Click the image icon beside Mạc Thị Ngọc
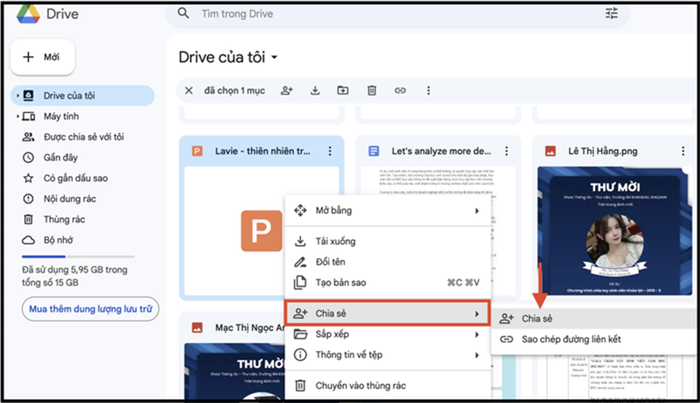700x403 pixels. click(x=197, y=328)
